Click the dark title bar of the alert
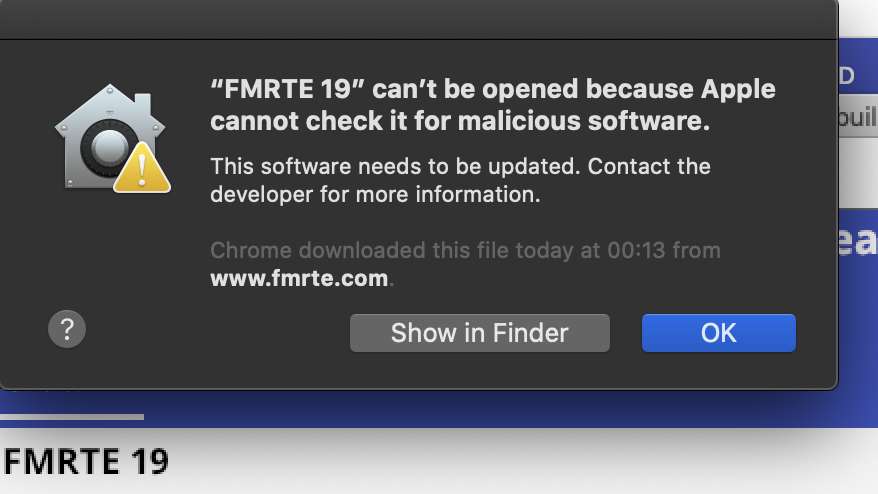This screenshot has height=494, width=878. pyautogui.click(x=418, y=20)
